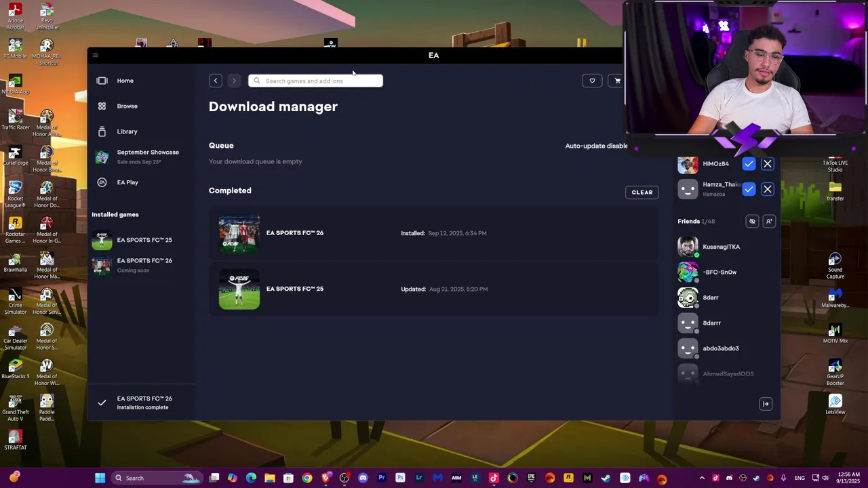Open Revo Uninstaller desktop icon
Image resolution: width=868 pixels, height=488 pixels.
[x=46, y=16]
